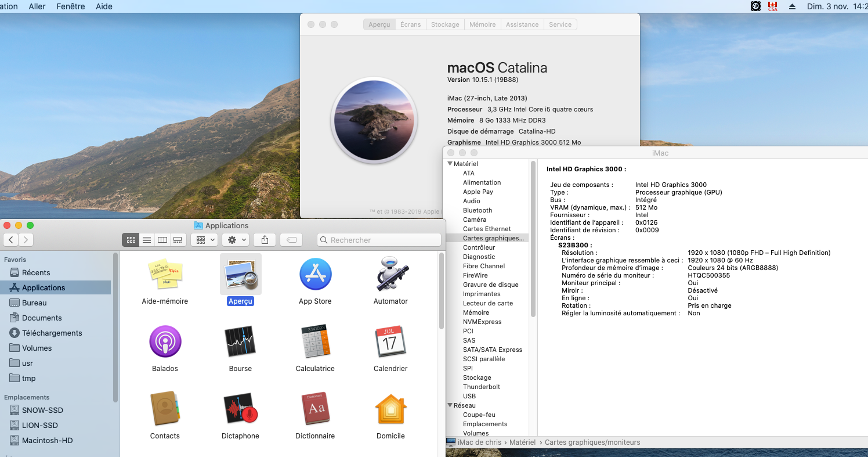Open the Contacts app icon
This screenshot has height=457, width=868.
[x=165, y=409]
